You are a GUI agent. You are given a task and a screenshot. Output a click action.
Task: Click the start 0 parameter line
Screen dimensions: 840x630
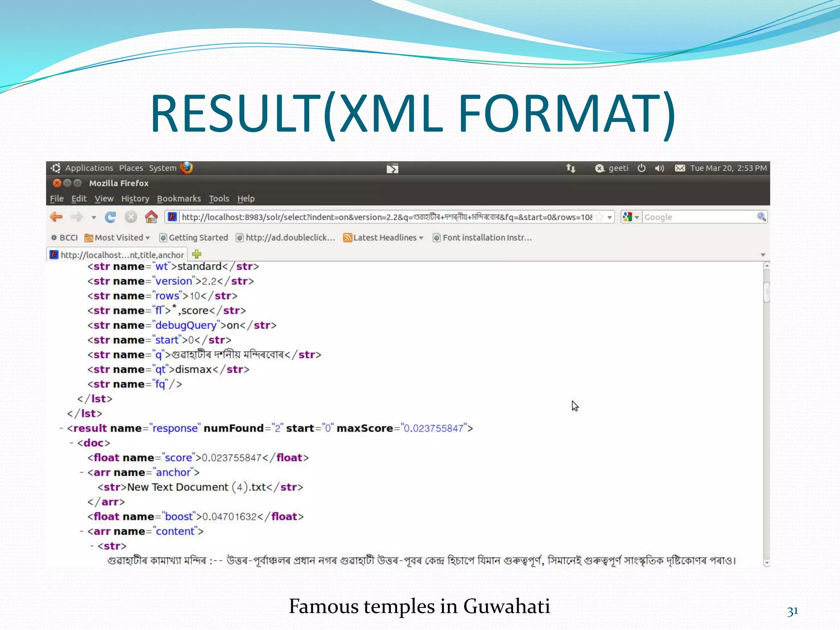click(x=159, y=340)
